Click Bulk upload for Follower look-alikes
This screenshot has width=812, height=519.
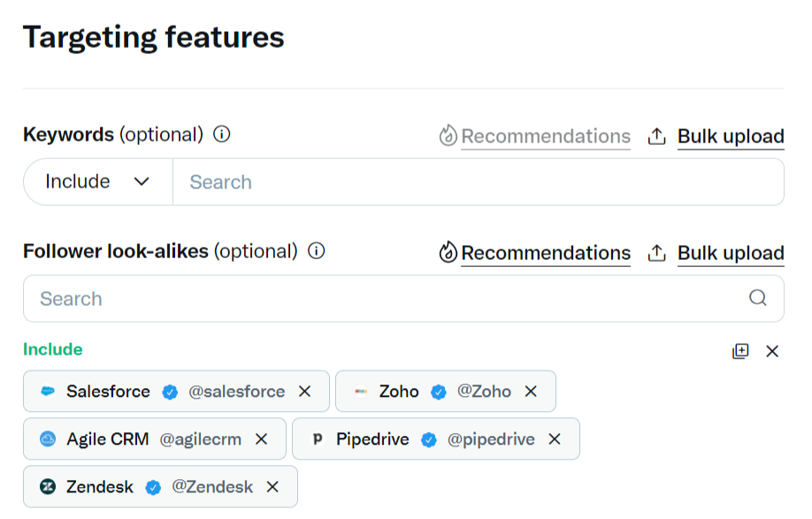pos(716,253)
